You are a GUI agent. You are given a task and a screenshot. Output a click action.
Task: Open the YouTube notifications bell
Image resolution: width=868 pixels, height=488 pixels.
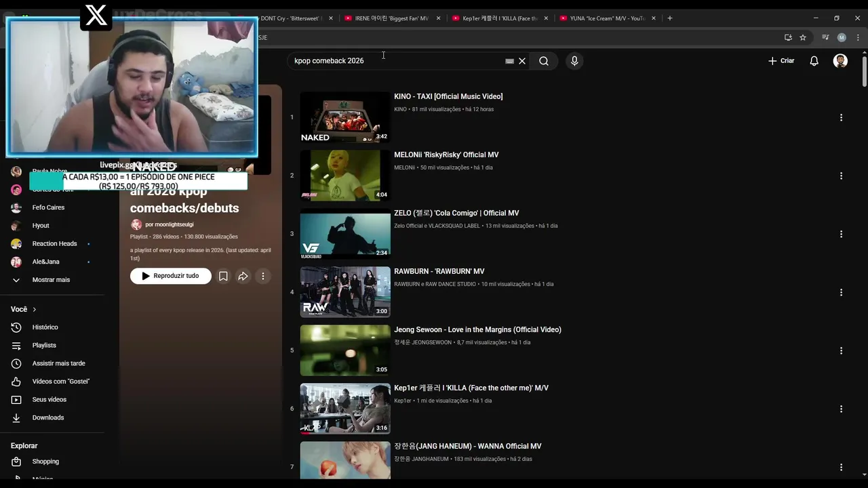pyautogui.click(x=814, y=61)
